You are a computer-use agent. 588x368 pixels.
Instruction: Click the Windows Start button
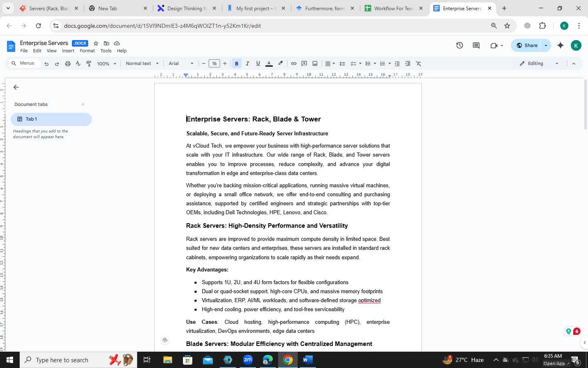10,360
